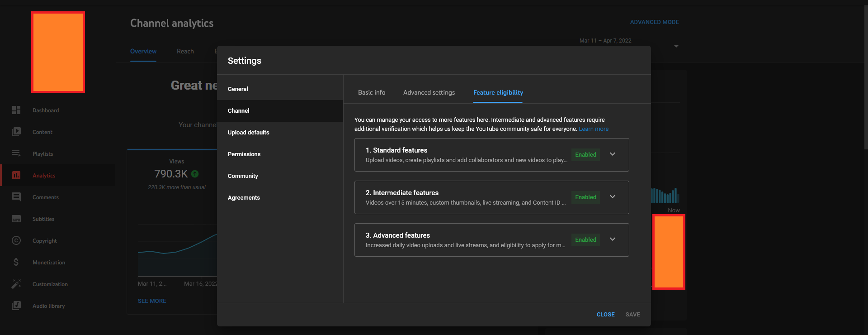Click the Audio library label in sidebar

pyautogui.click(x=49, y=306)
